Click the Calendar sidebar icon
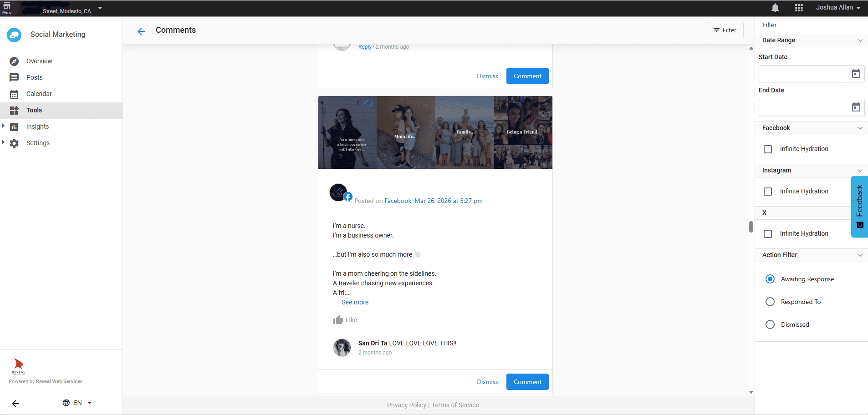Image resolution: width=868 pixels, height=415 pixels. pyautogui.click(x=14, y=94)
